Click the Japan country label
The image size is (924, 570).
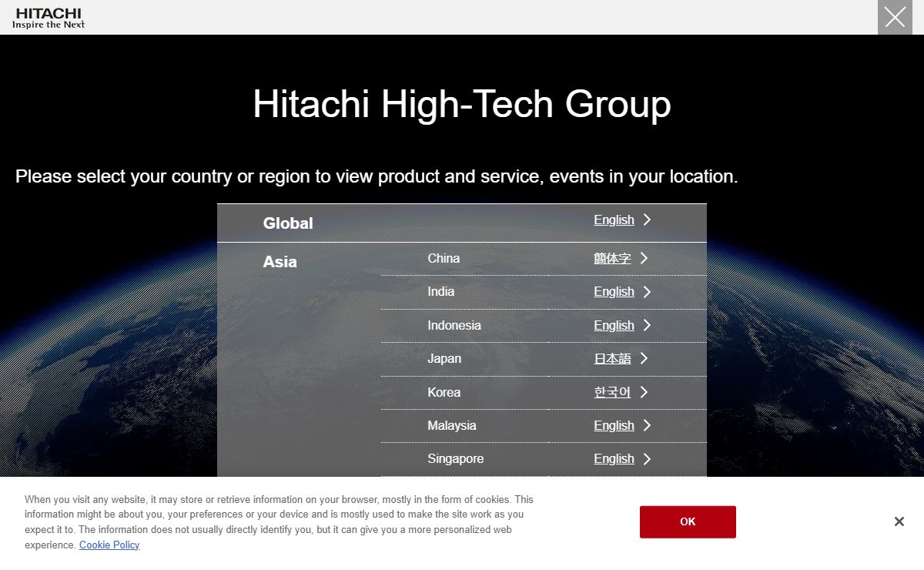444,358
